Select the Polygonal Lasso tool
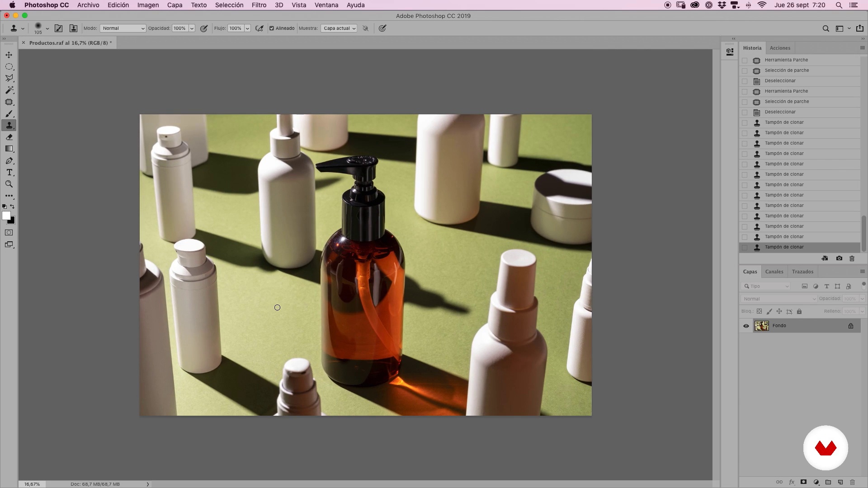The width and height of the screenshot is (868, 488). pyautogui.click(x=9, y=78)
